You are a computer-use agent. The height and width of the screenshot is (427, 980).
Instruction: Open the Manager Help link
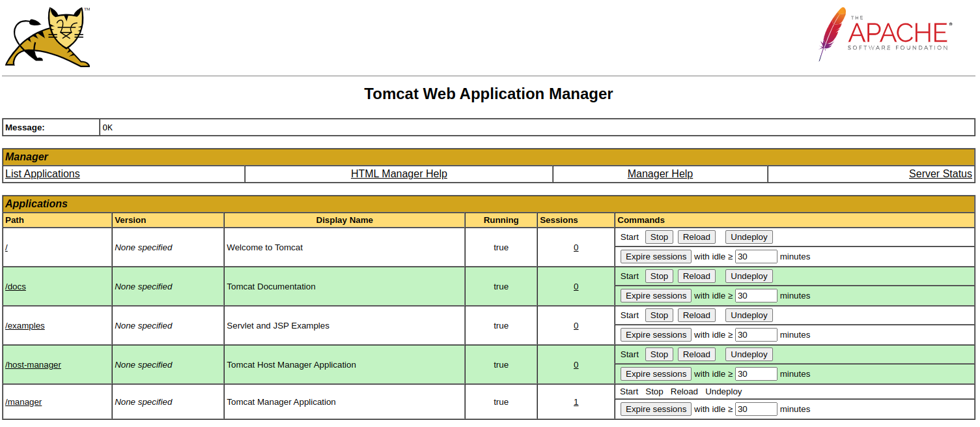660,174
